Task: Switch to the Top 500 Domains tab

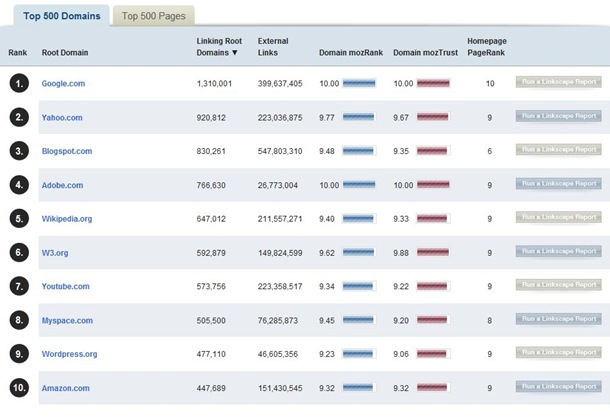Action: click(x=61, y=16)
